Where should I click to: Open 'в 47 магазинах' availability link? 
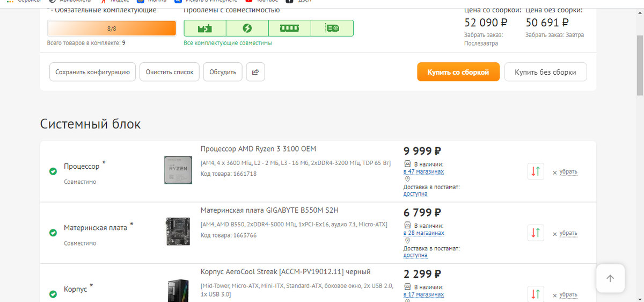pos(423,172)
